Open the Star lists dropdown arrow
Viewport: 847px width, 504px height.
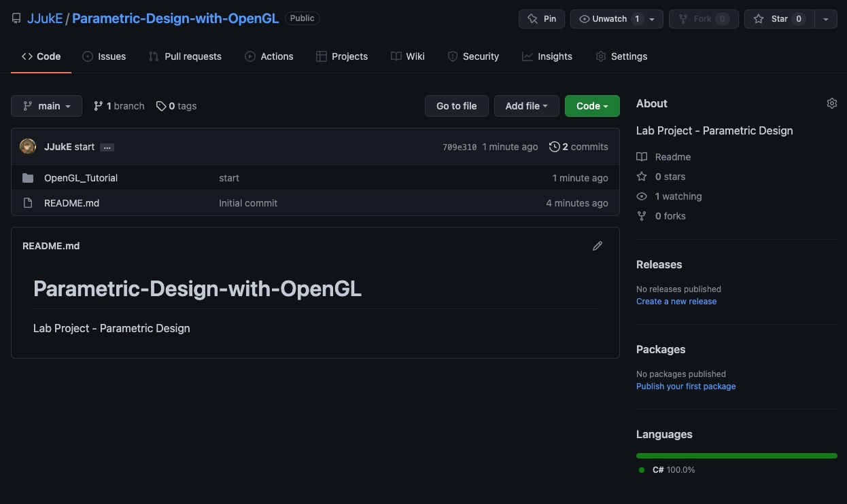click(825, 19)
